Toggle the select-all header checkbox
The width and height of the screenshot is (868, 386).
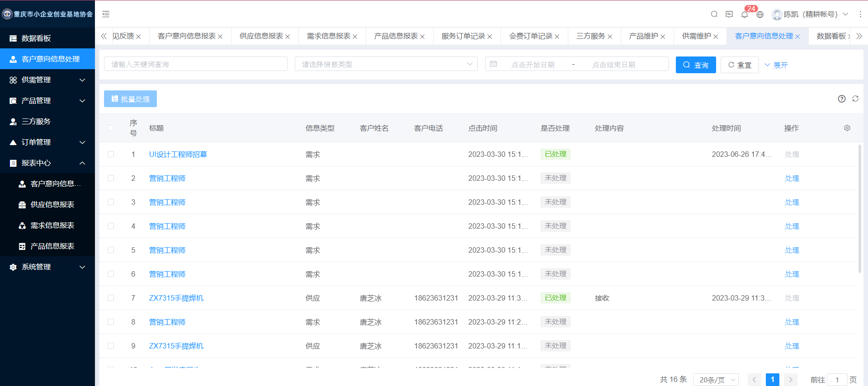click(111, 128)
